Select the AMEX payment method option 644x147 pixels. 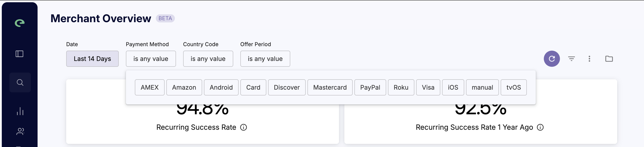point(150,87)
